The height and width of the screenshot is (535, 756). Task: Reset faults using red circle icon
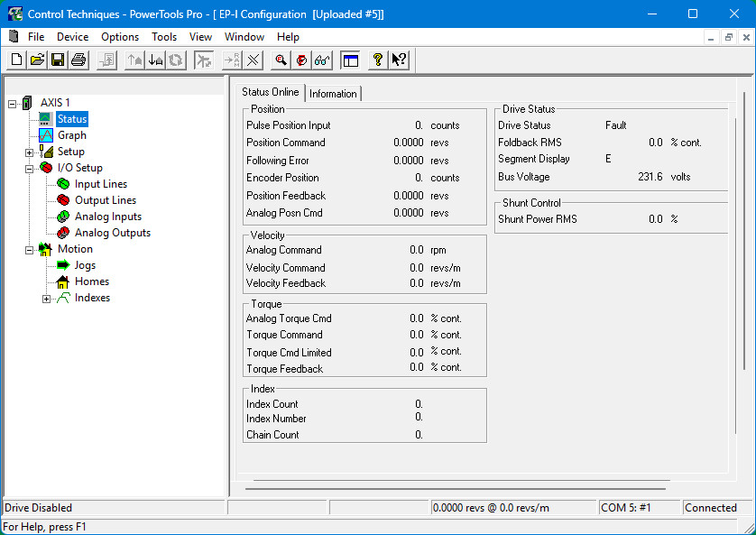(x=301, y=60)
